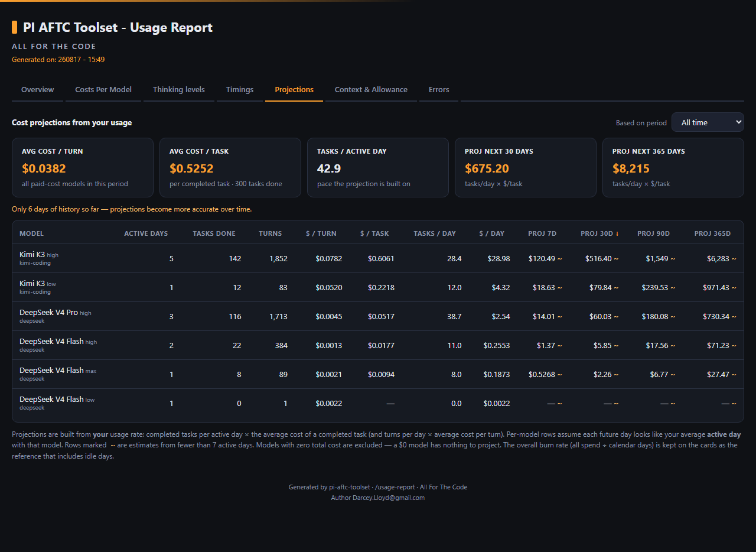The image size is (756, 552).
Task: Click the 'Only 6 days of history' warning
Action: tap(132, 209)
